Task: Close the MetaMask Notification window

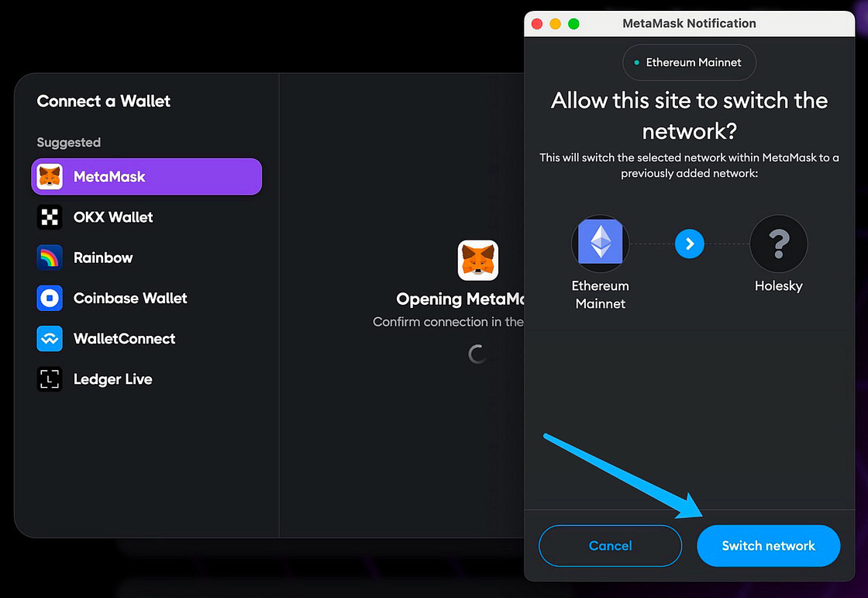Action: pyautogui.click(x=536, y=24)
